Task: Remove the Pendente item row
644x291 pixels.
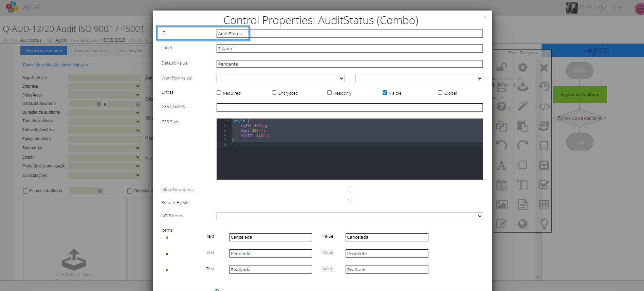Action: pos(167,254)
